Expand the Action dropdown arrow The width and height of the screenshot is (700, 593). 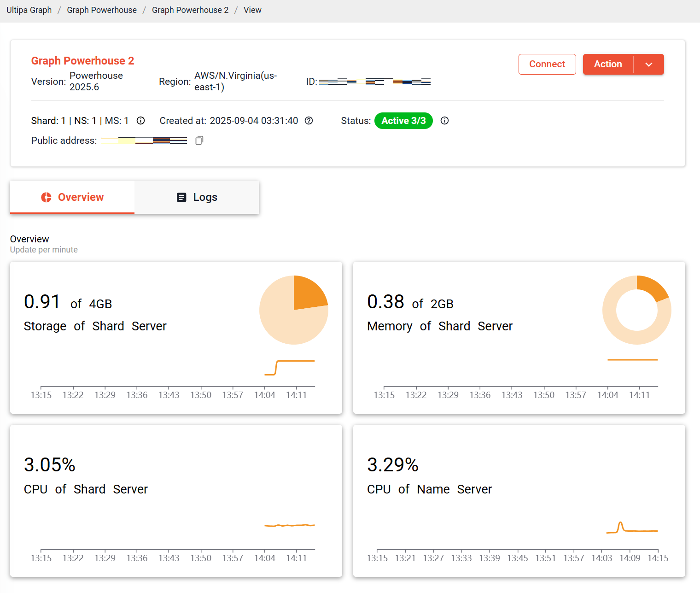649,65
